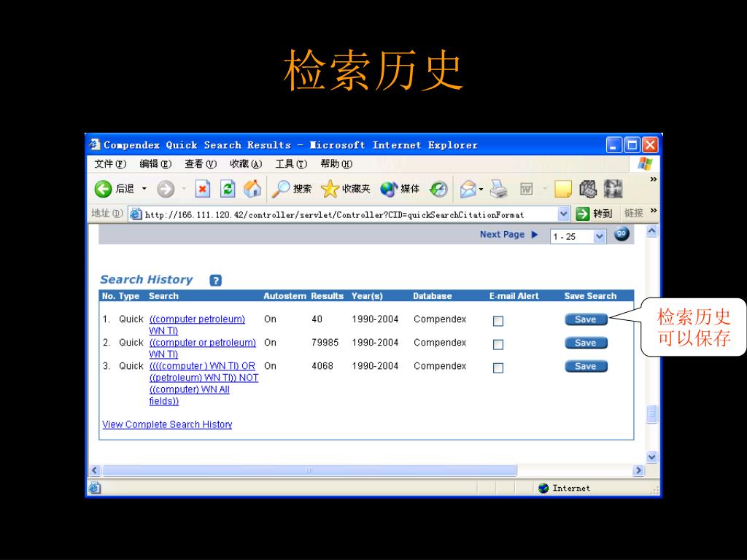
Task: Click the last gray toolbar icon
Action: tap(613, 189)
